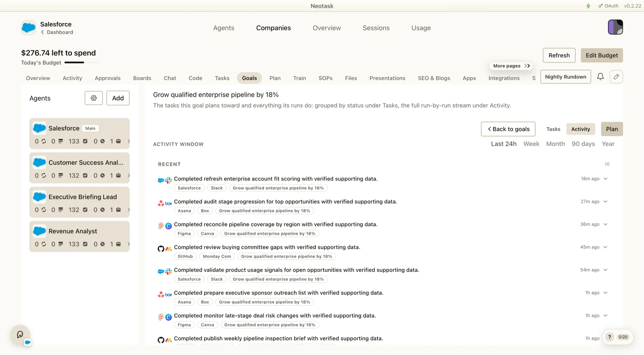The height and width of the screenshot is (355, 644).
Task: Expand the 54m ago activity entry
Action: (x=605, y=270)
